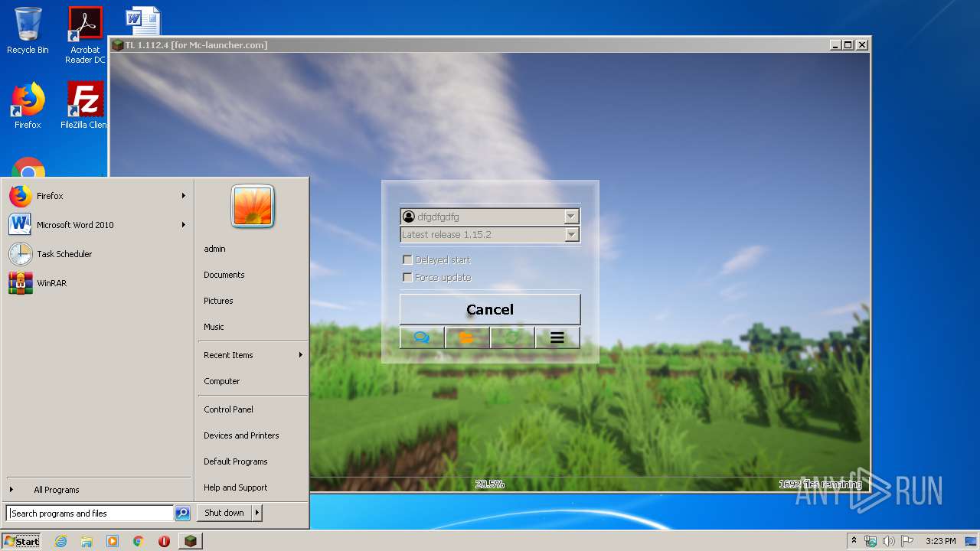This screenshot has height=551, width=980.
Task: Toggle the Force update checkbox
Action: coord(407,277)
